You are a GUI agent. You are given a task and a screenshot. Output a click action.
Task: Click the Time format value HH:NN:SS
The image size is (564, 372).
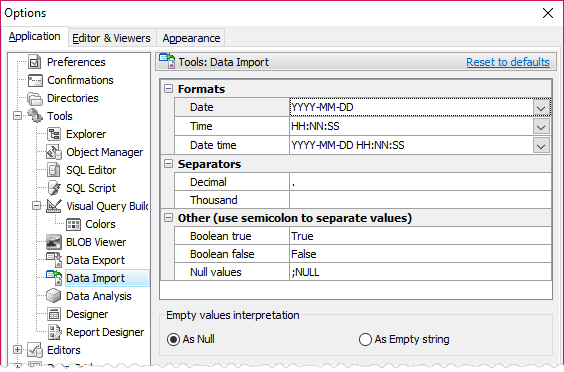click(x=315, y=126)
